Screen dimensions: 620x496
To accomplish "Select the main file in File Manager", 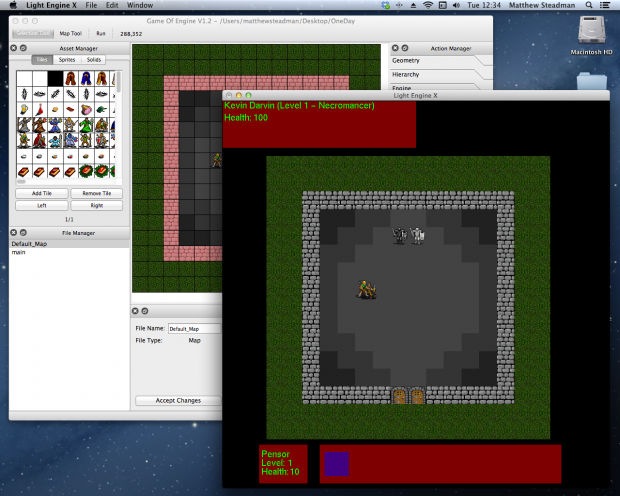I will tap(69, 252).
